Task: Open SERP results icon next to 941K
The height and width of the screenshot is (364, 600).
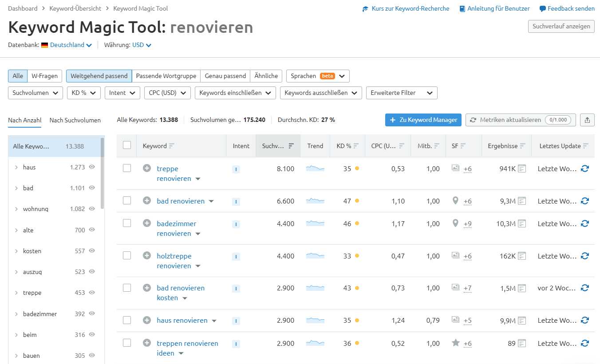Action: click(x=522, y=168)
